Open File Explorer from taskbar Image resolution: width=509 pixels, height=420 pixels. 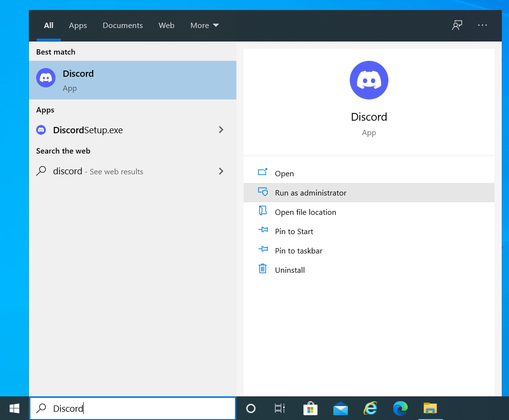(430, 408)
